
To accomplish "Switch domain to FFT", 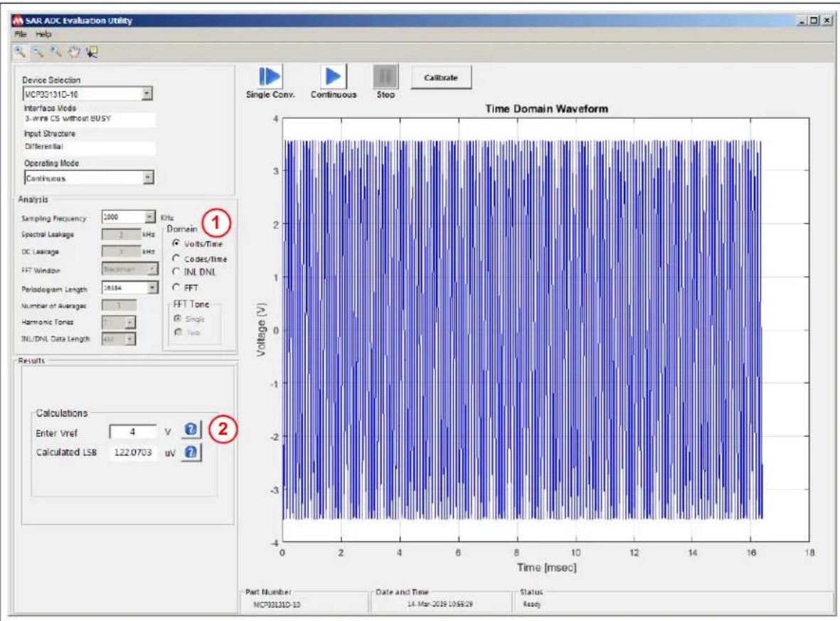I will point(176,287).
